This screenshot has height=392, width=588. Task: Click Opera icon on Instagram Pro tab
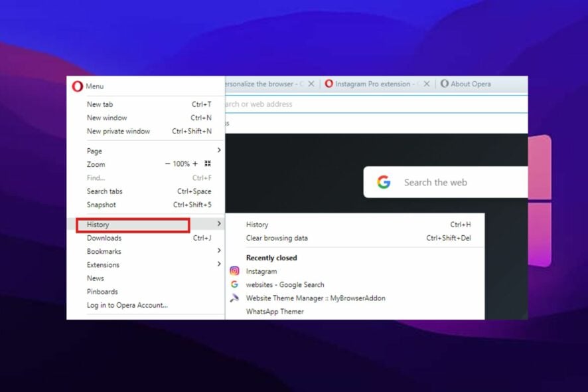coord(329,84)
